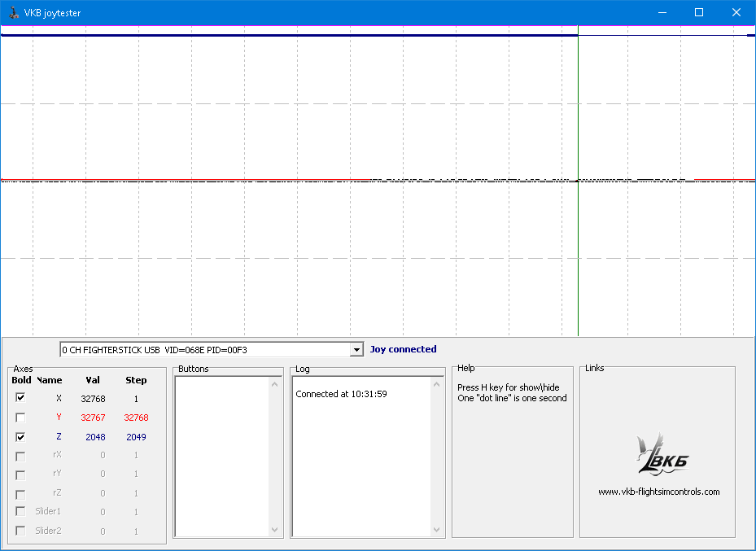Click the Z axis Step value 2049

tap(136, 437)
